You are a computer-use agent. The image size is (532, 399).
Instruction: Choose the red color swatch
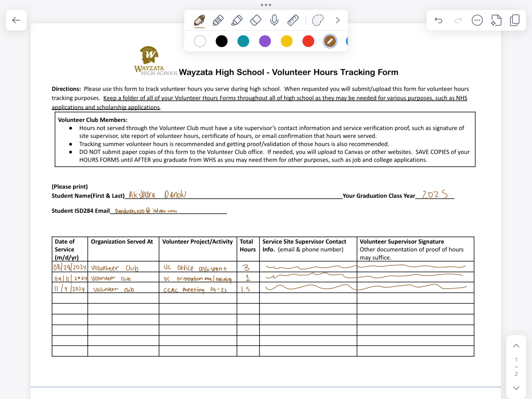[308, 41]
